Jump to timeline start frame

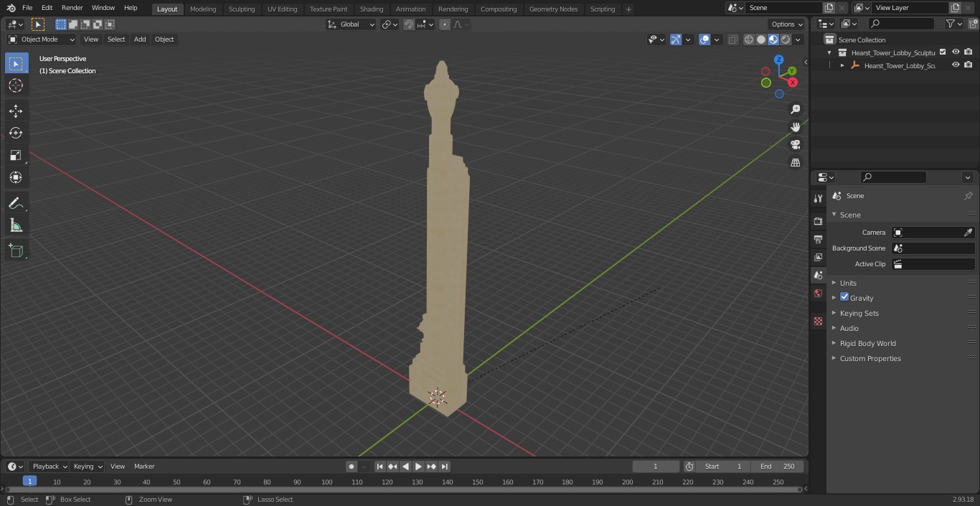380,467
